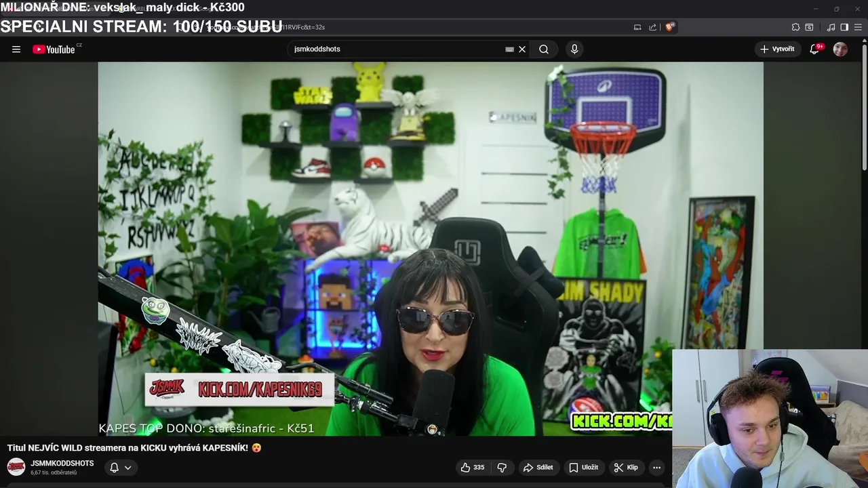Viewport: 868px width, 488px height.
Task: Open YouTube notifications bell
Action: [815, 49]
